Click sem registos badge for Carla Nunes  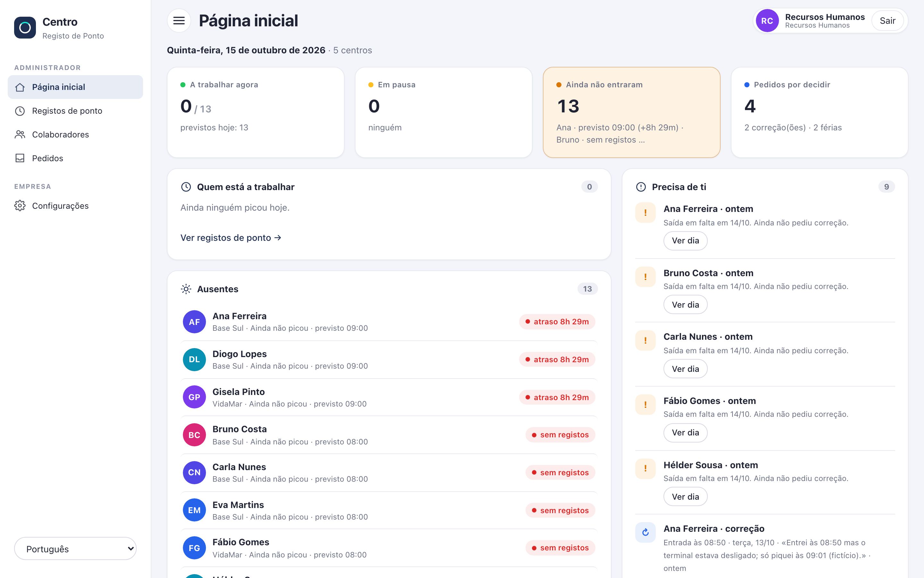click(x=560, y=472)
